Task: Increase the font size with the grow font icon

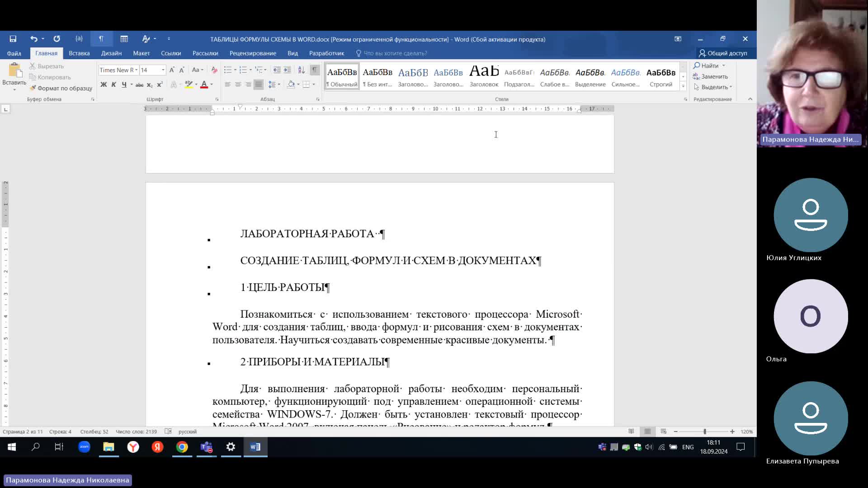Action: coord(172,70)
